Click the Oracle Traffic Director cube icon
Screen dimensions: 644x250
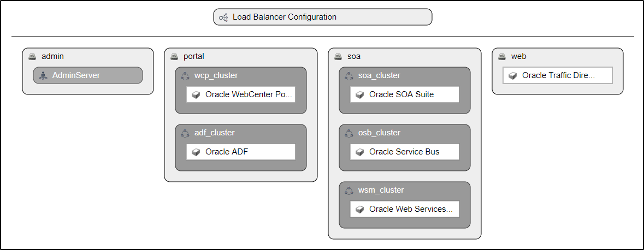513,76
